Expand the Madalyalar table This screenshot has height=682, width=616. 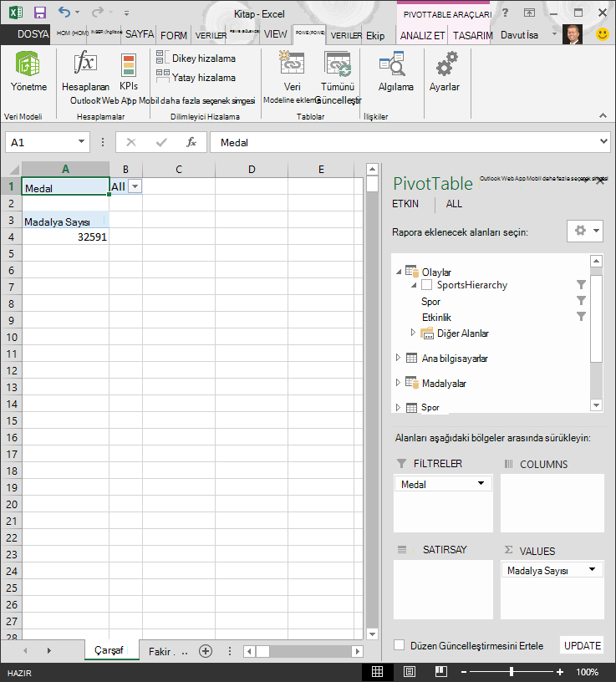[398, 382]
